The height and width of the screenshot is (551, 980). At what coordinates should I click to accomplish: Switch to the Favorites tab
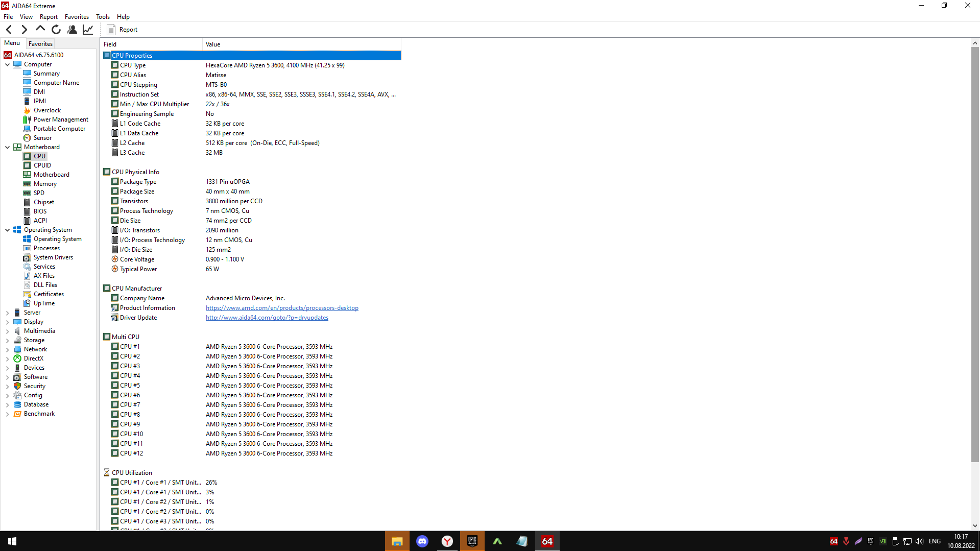pyautogui.click(x=40, y=44)
